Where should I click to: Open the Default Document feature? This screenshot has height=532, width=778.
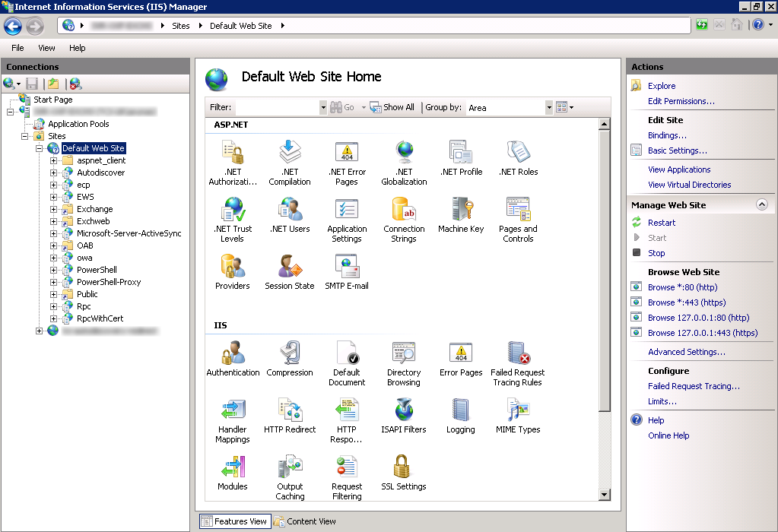coord(347,363)
